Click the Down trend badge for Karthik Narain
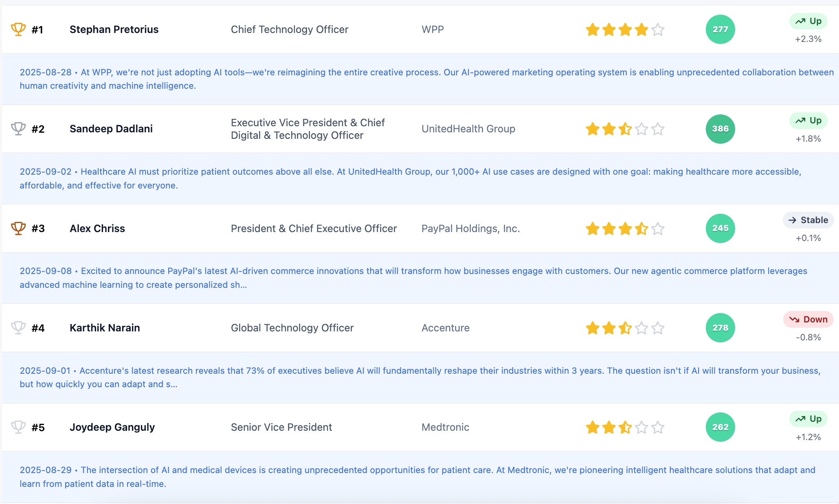This screenshot has width=839, height=504. (808, 320)
